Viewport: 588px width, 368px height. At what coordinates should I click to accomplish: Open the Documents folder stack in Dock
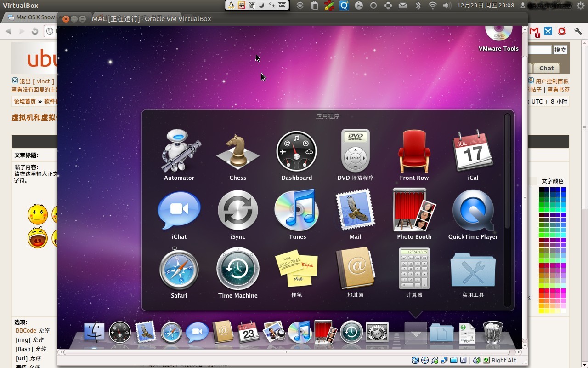pyautogui.click(x=441, y=333)
